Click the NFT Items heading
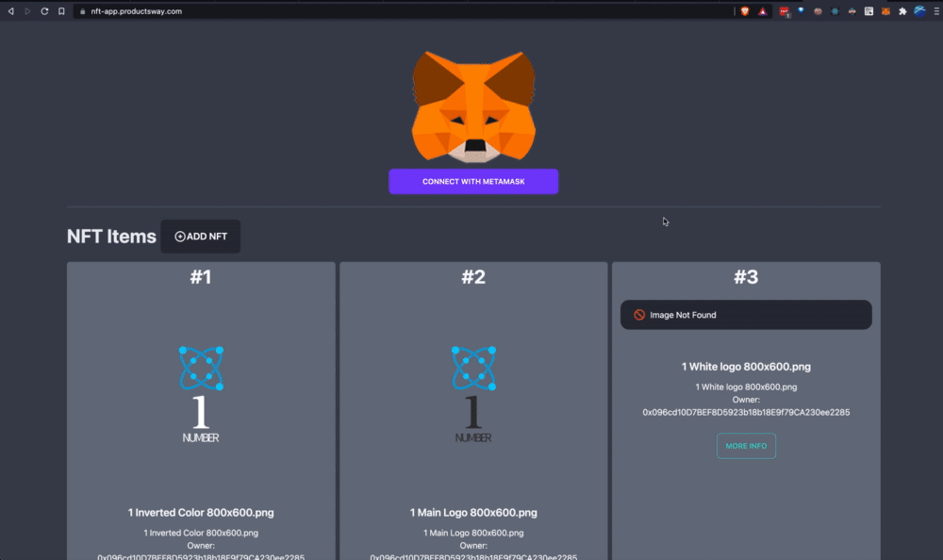The height and width of the screenshot is (560, 943). coord(111,237)
